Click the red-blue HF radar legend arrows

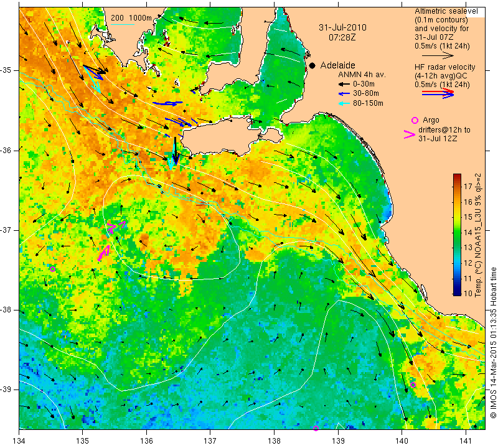click(438, 93)
